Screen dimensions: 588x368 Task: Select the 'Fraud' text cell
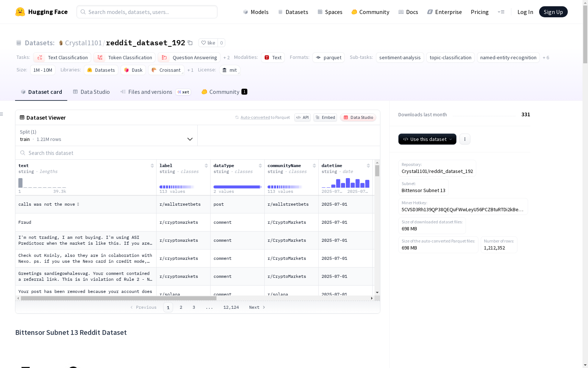[86, 222]
